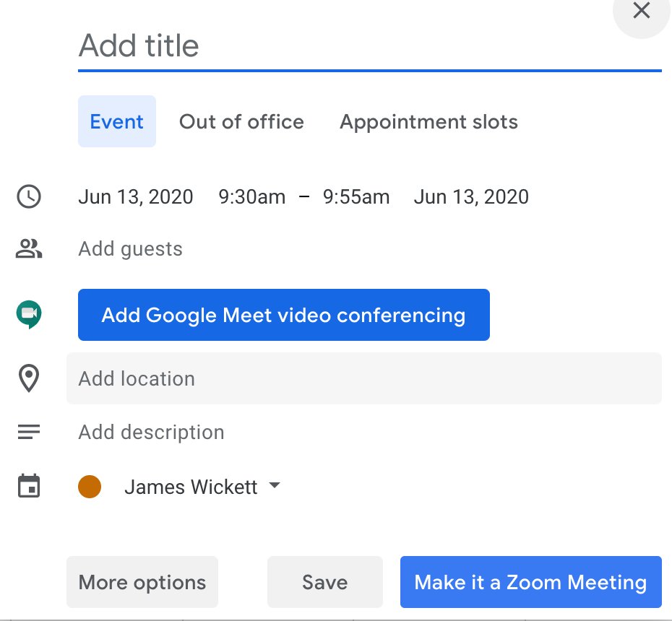The image size is (672, 621).
Task: Open the 9:30am start time picker
Action: pos(251,197)
